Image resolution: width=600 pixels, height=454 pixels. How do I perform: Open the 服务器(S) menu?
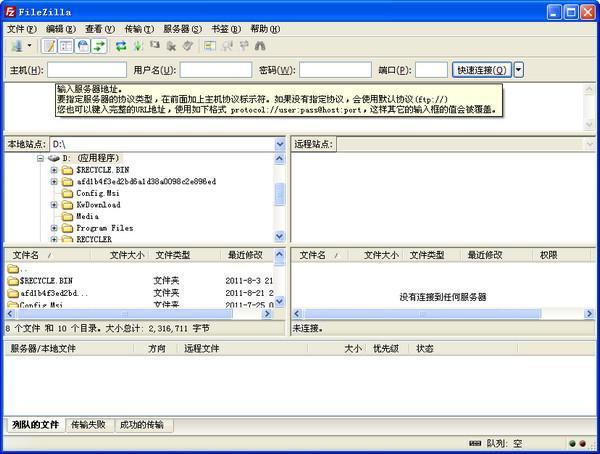coord(183,29)
